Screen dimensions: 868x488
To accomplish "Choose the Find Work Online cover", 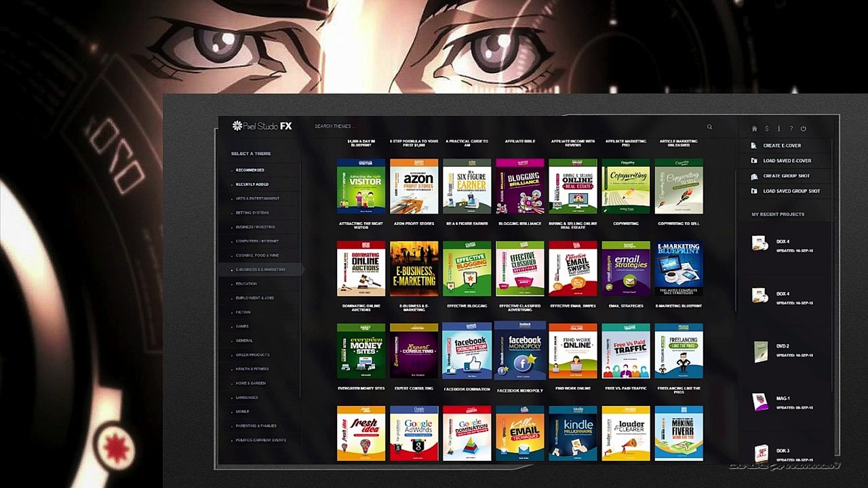I will pos(573,351).
